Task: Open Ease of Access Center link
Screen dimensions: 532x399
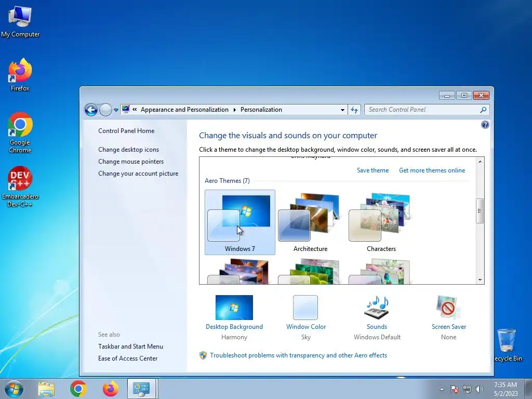Action: 128,358
